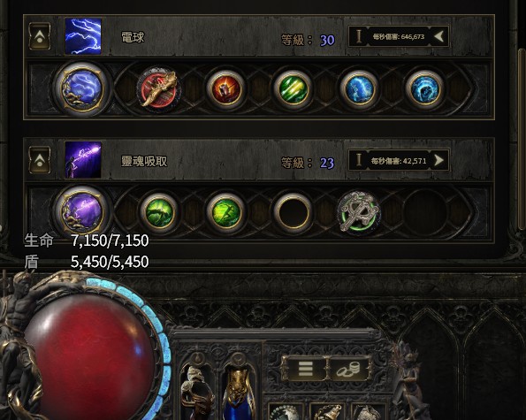526x420 pixels.
Task: Open the coins shop button
Action: tap(349, 369)
